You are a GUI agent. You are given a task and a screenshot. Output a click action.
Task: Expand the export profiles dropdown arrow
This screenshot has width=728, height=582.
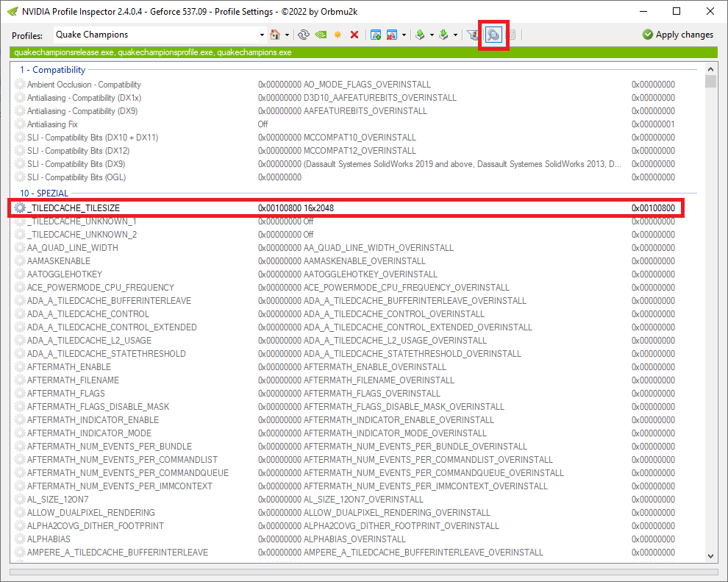(x=432, y=35)
